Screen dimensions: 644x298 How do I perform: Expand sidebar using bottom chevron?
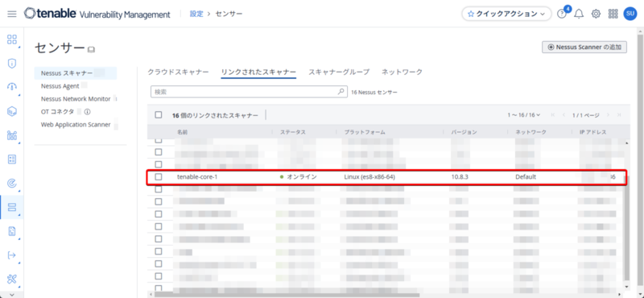12,294
